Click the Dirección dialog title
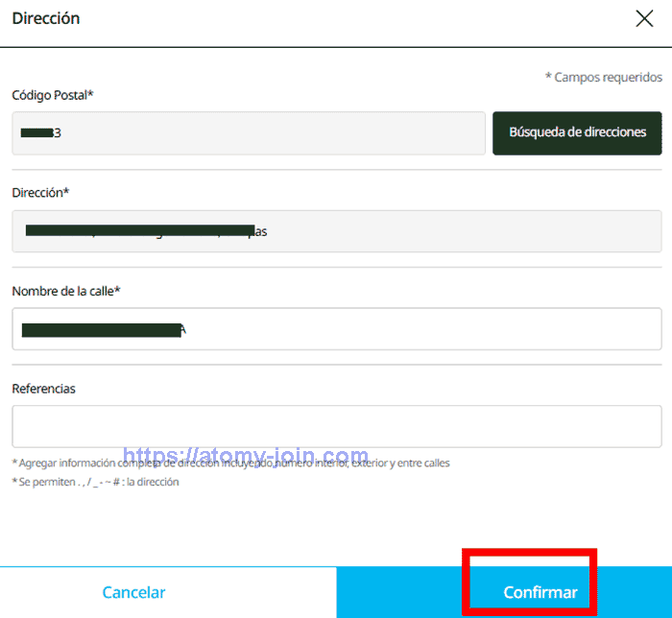The height and width of the screenshot is (618, 672). tap(46, 18)
